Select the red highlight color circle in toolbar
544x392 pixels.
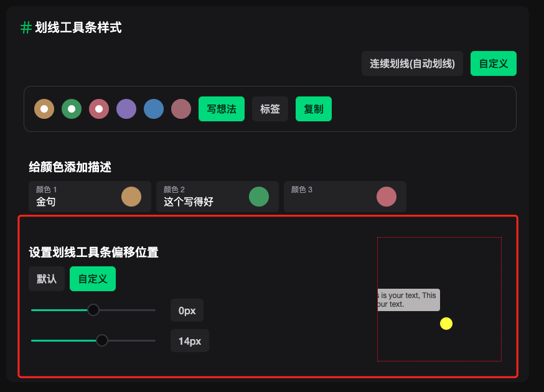(x=99, y=109)
